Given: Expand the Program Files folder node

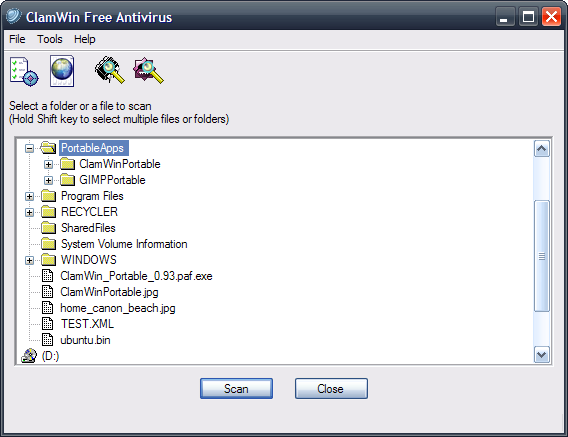Looking at the screenshot, I should tap(29, 196).
